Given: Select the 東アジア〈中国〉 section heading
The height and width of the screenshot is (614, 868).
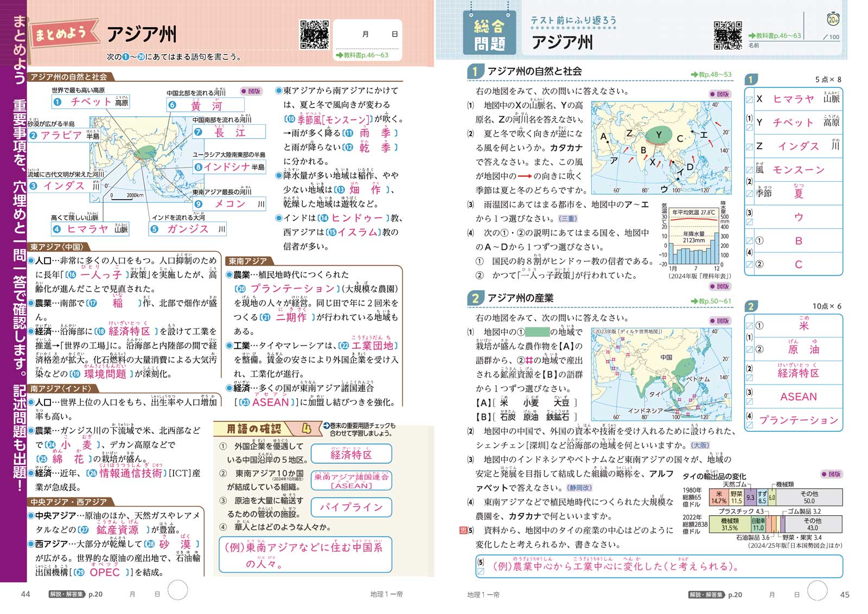Looking at the screenshot, I should [x=58, y=247].
